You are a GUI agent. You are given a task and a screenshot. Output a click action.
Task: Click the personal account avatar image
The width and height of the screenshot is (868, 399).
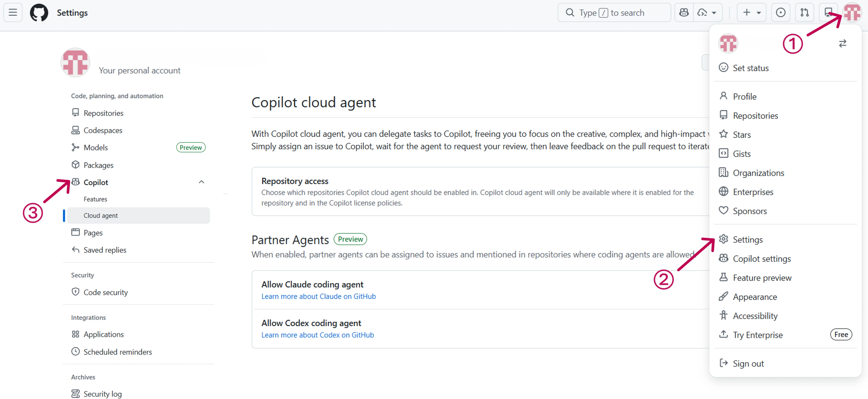click(75, 62)
